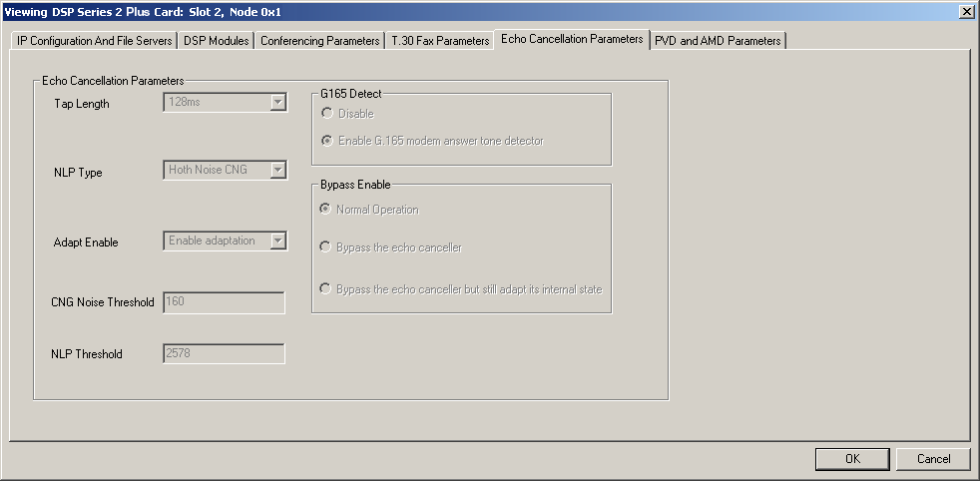Image resolution: width=980 pixels, height=481 pixels.
Task: Expand the Tap Length dropdown
Action: (x=278, y=102)
